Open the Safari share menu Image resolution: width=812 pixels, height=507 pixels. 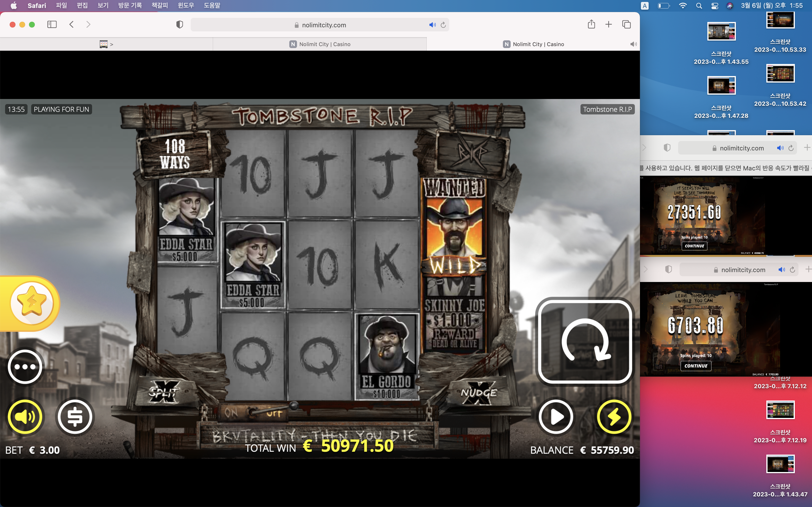[x=591, y=24]
